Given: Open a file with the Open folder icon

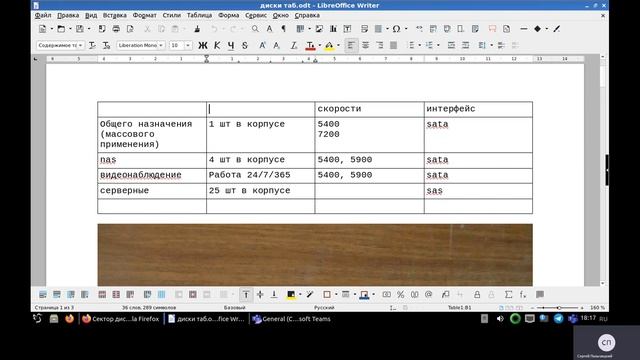Looking at the screenshot, I should coord(61,29).
